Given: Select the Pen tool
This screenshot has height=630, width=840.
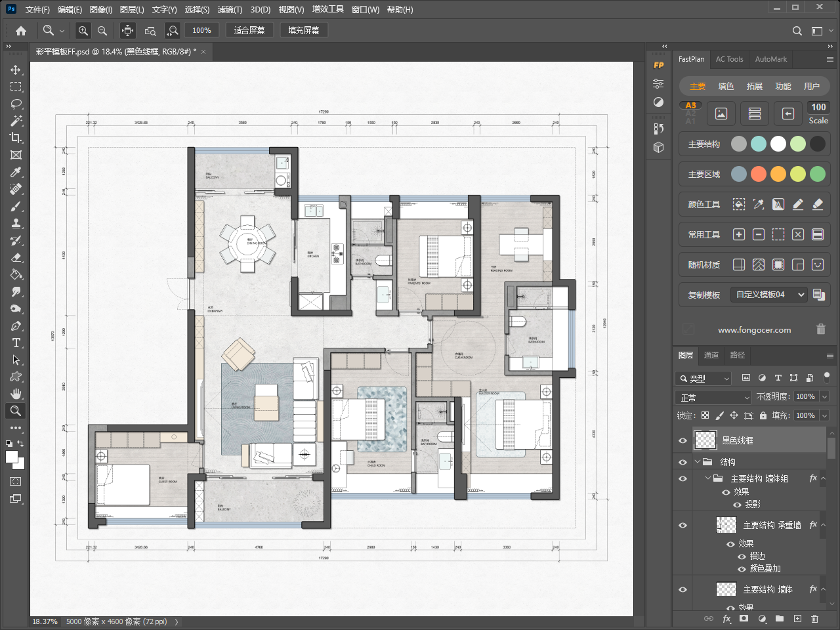Looking at the screenshot, I should pos(16,325).
